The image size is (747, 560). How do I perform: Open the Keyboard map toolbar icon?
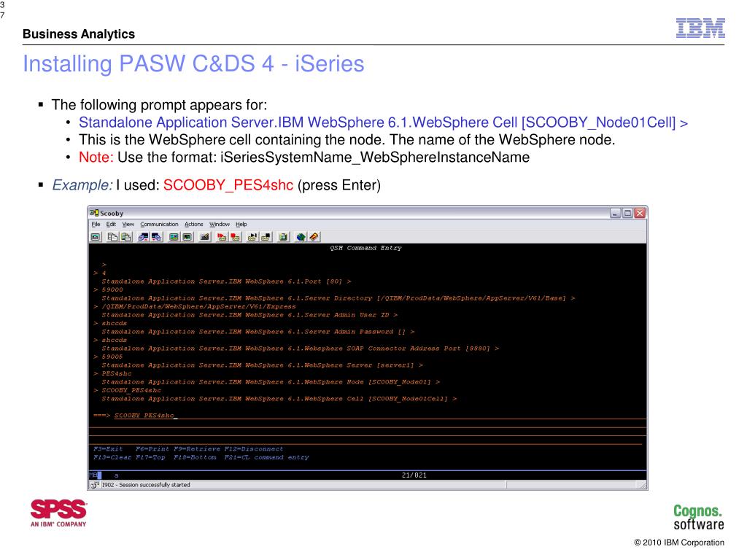tap(204, 237)
